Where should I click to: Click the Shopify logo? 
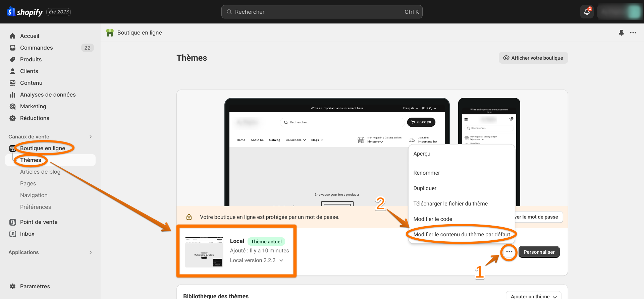click(25, 12)
